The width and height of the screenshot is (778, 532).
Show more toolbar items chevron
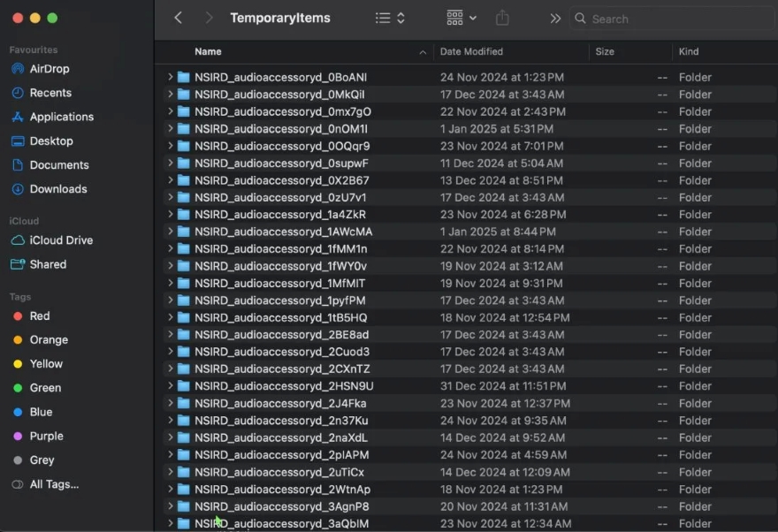(555, 18)
